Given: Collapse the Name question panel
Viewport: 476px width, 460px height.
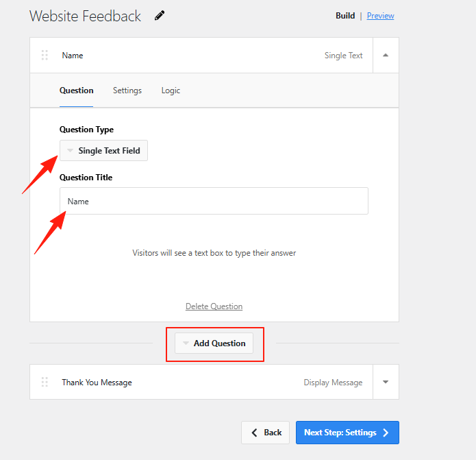Looking at the screenshot, I should tap(386, 56).
